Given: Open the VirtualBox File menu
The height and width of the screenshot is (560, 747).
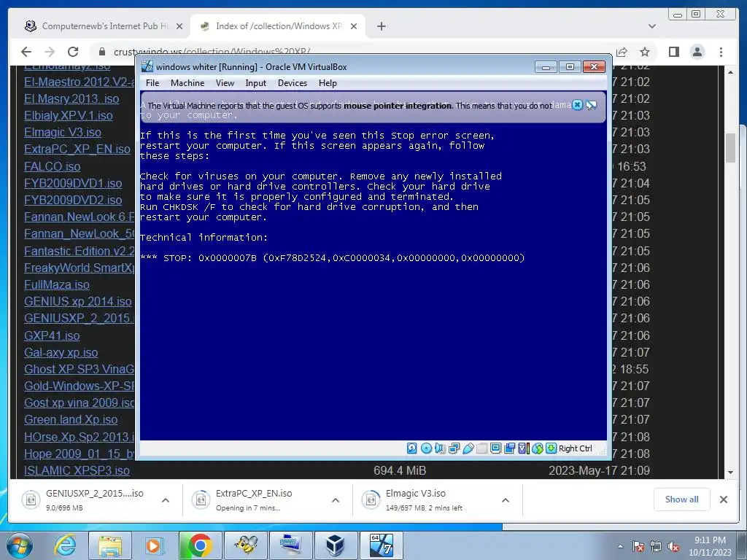Looking at the screenshot, I should [x=152, y=83].
